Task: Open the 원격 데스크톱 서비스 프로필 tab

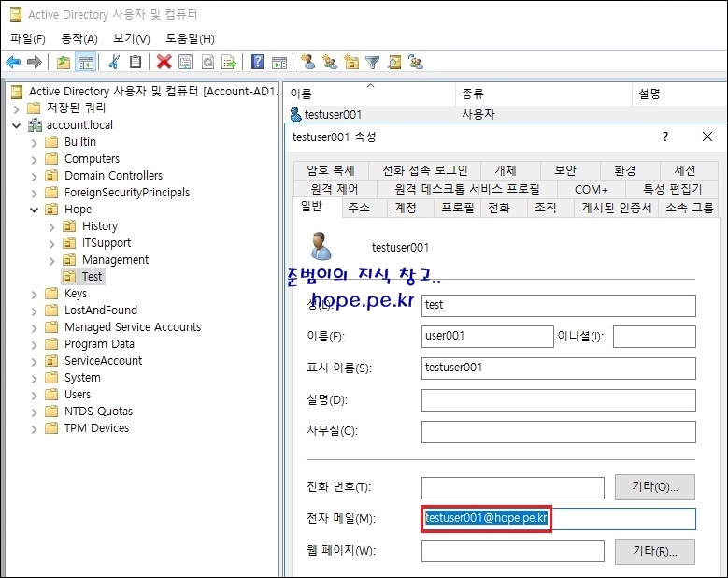Action: click(467, 189)
